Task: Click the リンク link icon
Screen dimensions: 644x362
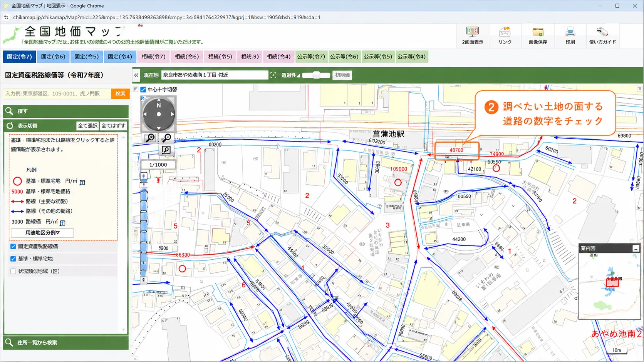Action: point(505,36)
